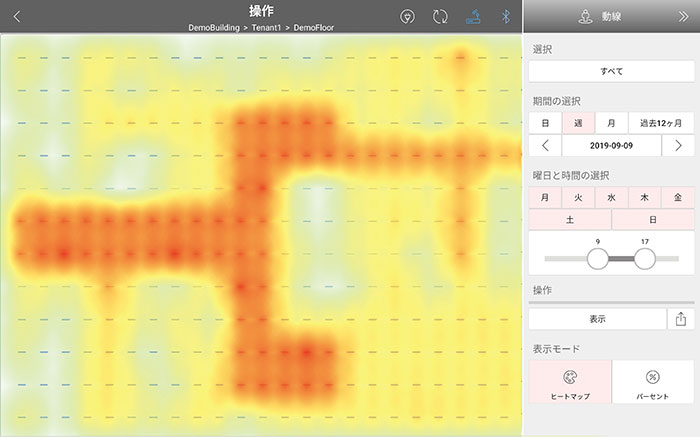
Task: Open the すべて selection dropdown
Action: tap(611, 71)
